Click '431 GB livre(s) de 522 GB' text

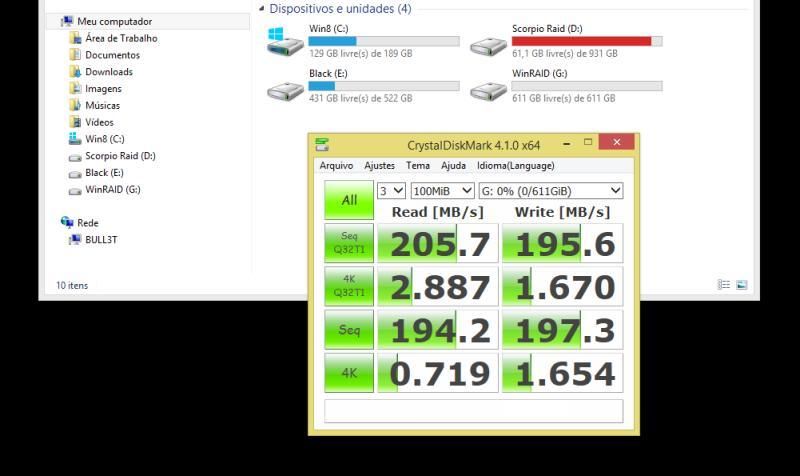click(361, 98)
